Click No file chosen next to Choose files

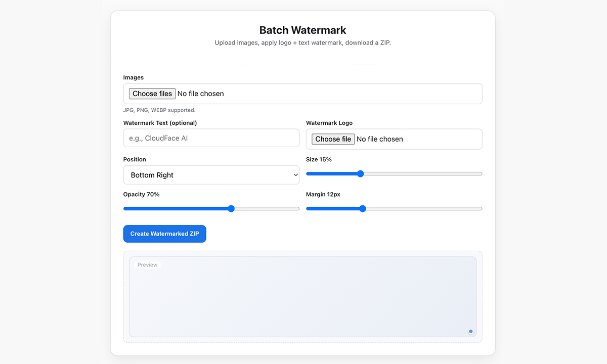tap(201, 94)
